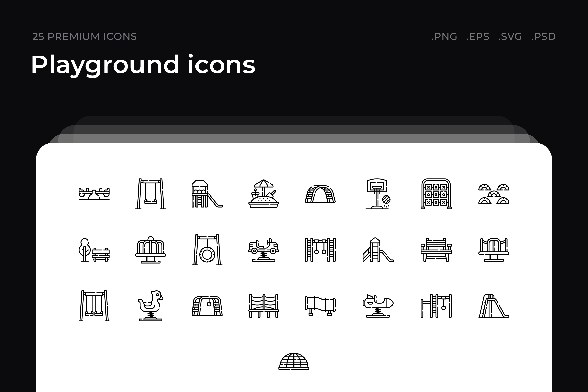
Task: Click the .SVG format label
Action: click(510, 37)
